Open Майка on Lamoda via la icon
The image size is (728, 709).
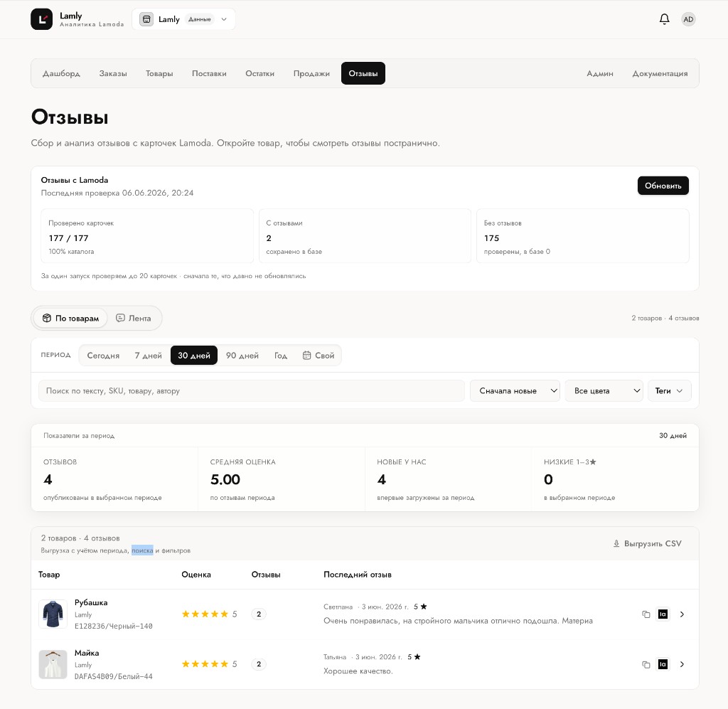point(663,664)
